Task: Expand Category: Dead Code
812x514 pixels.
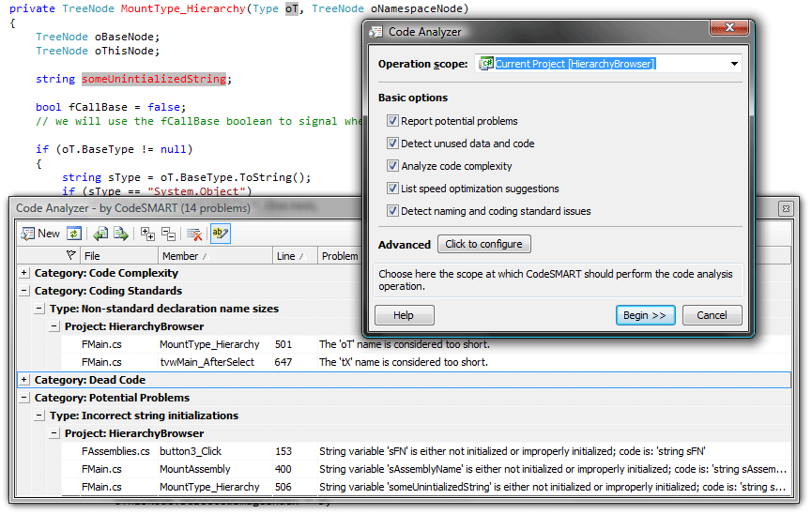Action: click(23, 380)
